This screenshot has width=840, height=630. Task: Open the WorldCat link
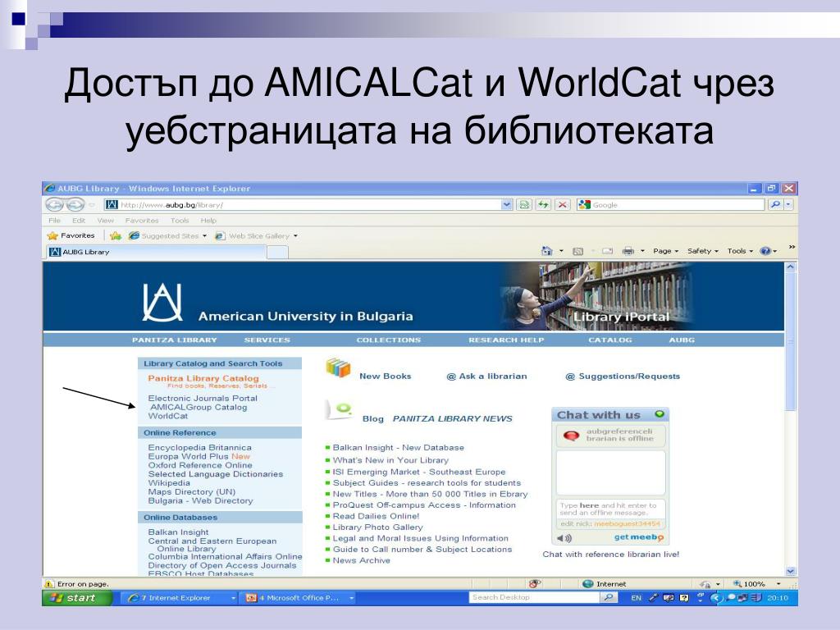(167, 416)
